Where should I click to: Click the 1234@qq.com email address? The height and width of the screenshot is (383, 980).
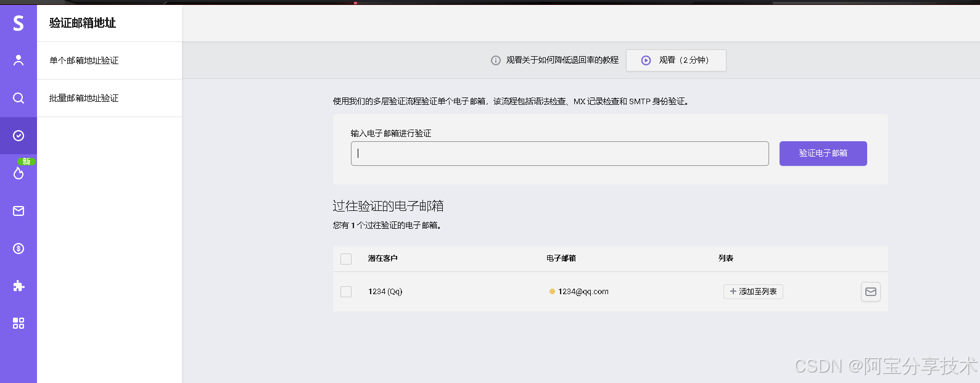click(583, 292)
